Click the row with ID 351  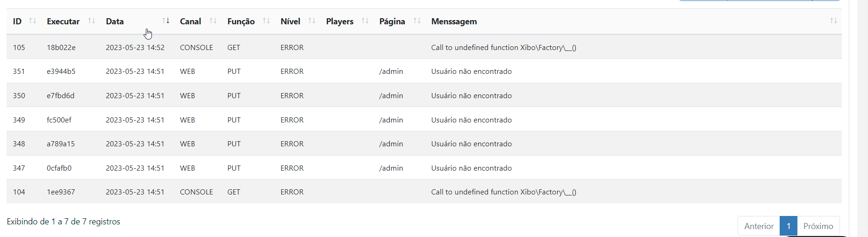coord(19,72)
